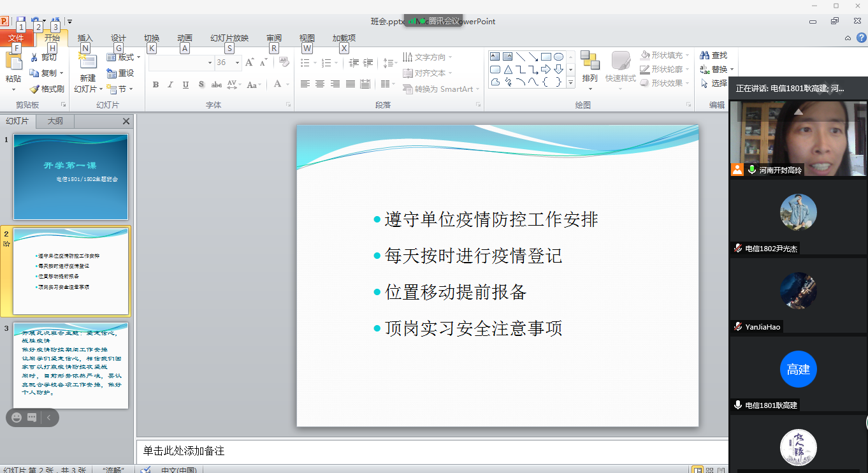
Task: Click the clear formatting eraser icon
Action: 284,62
